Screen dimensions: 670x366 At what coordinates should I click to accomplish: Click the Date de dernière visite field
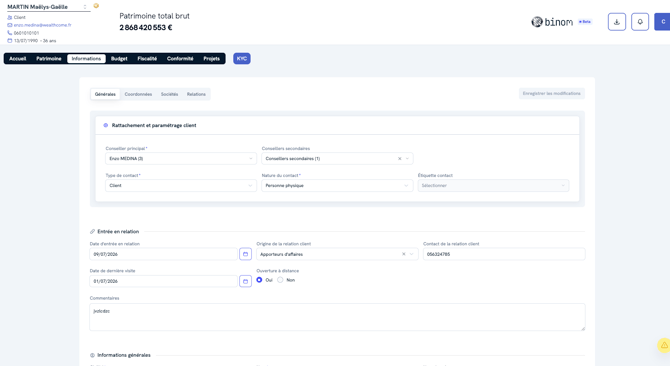pyautogui.click(x=163, y=281)
